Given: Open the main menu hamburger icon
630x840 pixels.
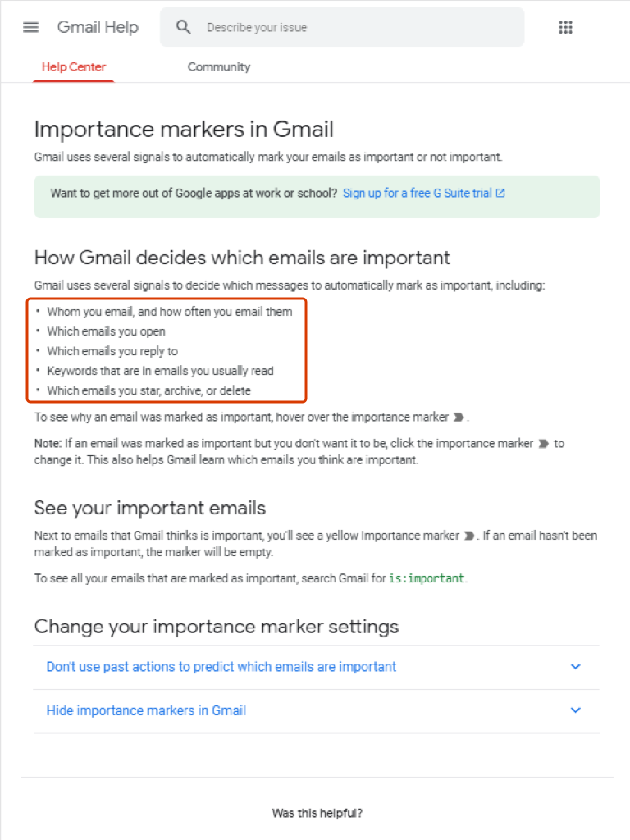Looking at the screenshot, I should 31,27.
